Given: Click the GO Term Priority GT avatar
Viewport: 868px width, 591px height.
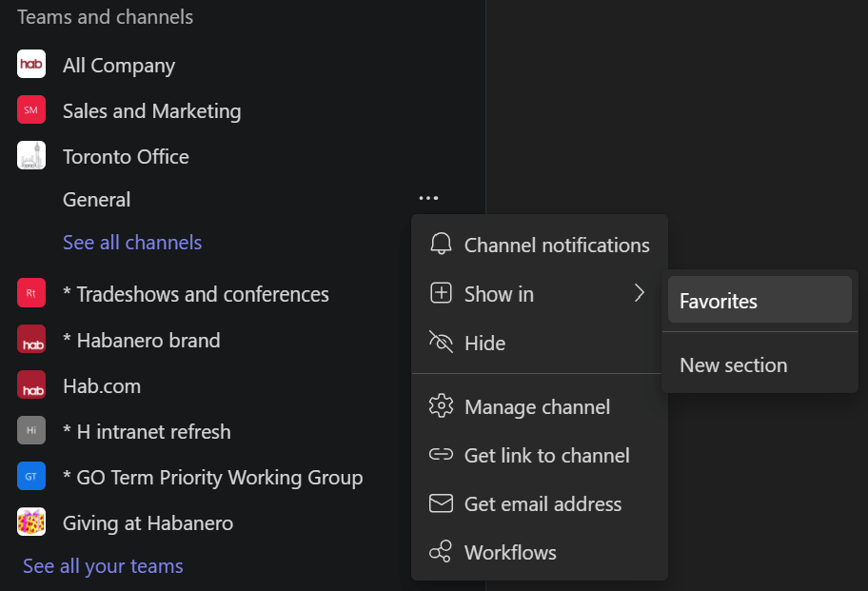Looking at the screenshot, I should point(31,477).
